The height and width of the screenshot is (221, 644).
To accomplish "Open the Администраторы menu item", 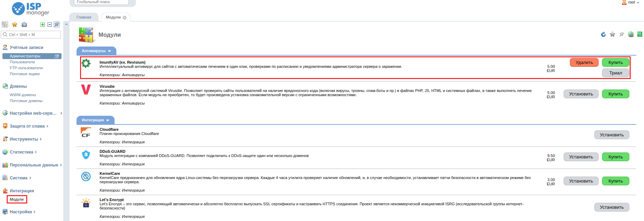I will click(x=25, y=56).
